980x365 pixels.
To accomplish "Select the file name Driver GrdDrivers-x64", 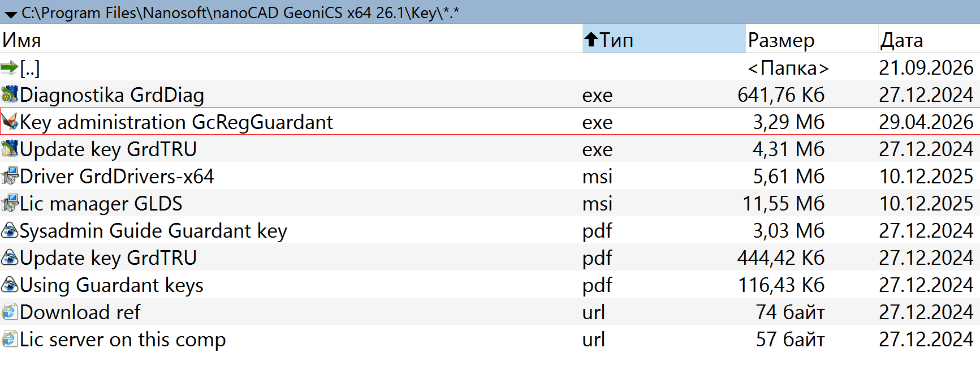I will click(117, 177).
